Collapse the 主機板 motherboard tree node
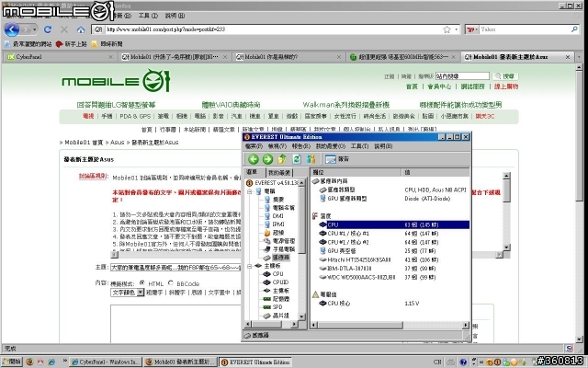588x368 pixels. pos(249,266)
